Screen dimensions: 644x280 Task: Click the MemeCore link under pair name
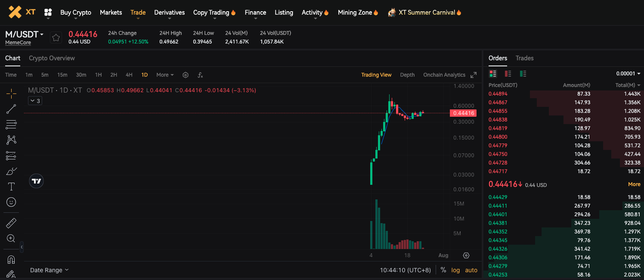[x=18, y=43]
